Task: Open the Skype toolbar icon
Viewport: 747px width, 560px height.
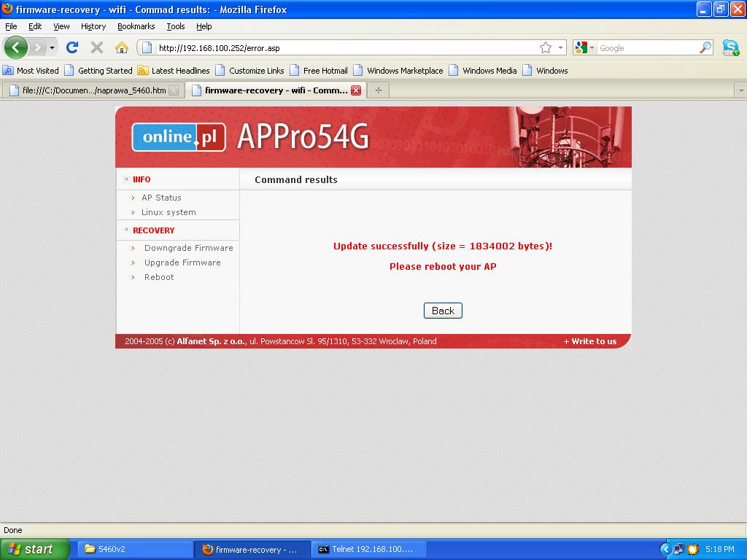Action: coord(730,47)
